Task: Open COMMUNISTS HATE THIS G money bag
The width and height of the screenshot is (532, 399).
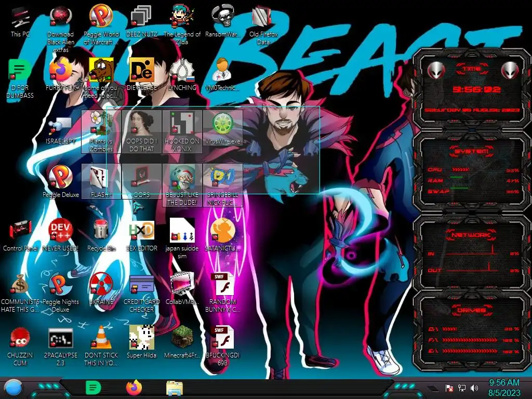Action: [x=20, y=292]
